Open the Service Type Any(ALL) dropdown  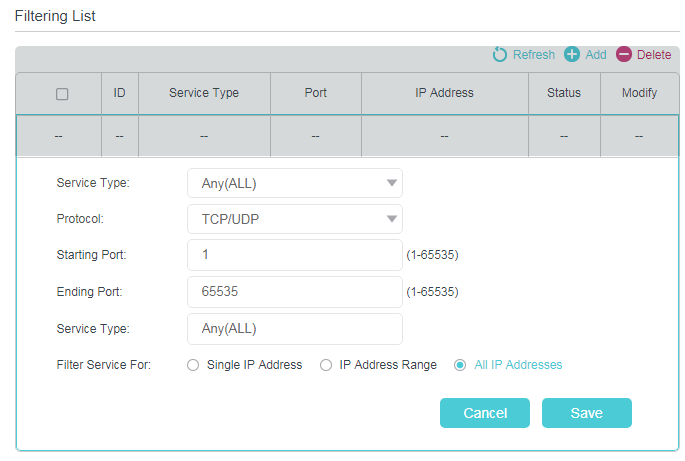[295, 183]
